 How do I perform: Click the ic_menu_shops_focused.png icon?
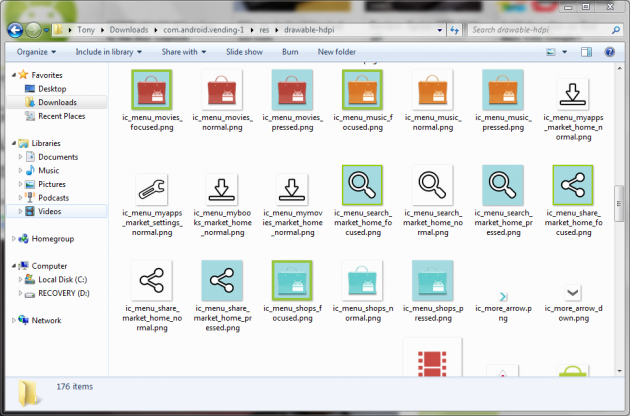point(292,281)
